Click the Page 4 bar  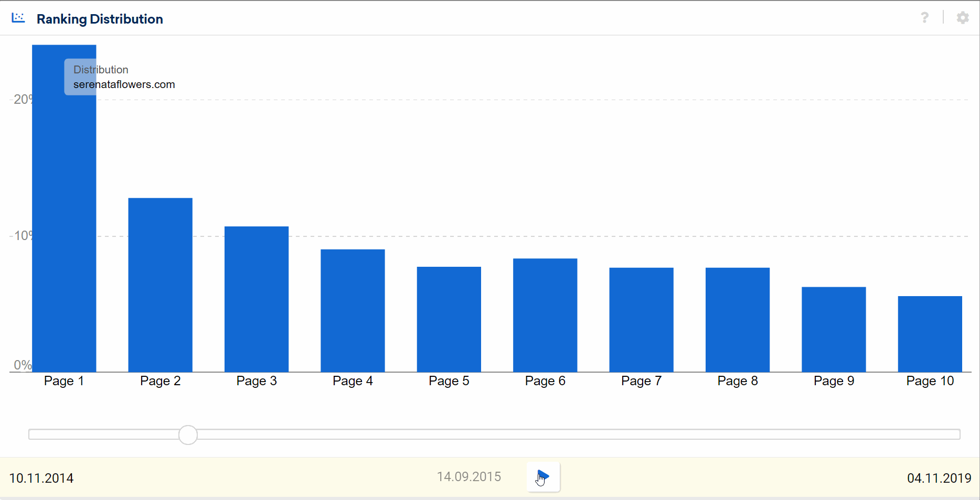point(353,310)
